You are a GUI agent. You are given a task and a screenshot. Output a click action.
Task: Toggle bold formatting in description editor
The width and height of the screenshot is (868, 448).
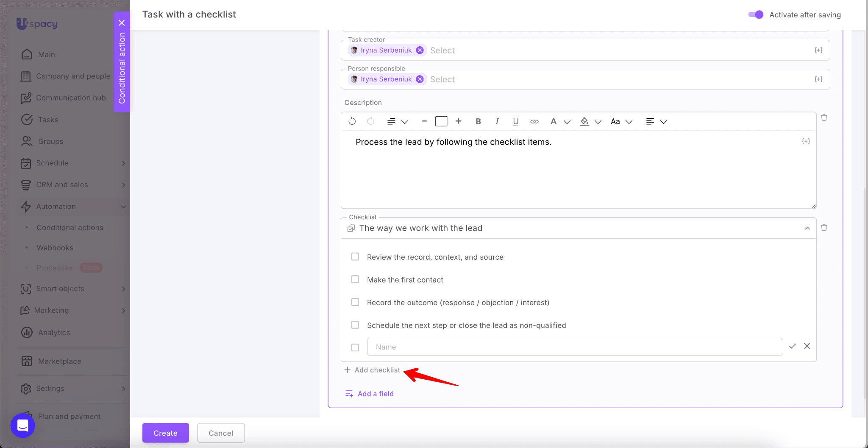(x=478, y=121)
